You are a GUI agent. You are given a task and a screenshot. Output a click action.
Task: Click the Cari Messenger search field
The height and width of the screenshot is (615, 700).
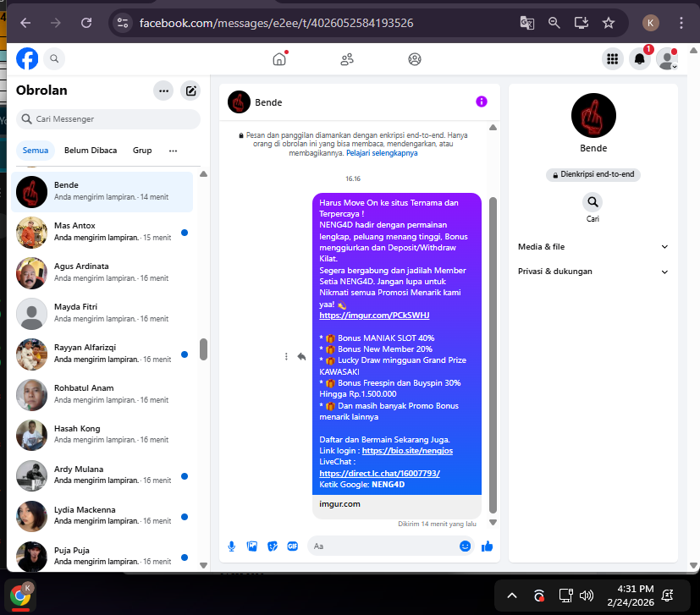coord(108,119)
